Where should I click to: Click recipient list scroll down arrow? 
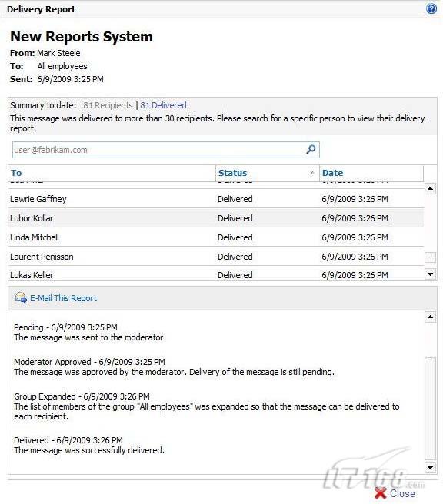tap(430, 274)
